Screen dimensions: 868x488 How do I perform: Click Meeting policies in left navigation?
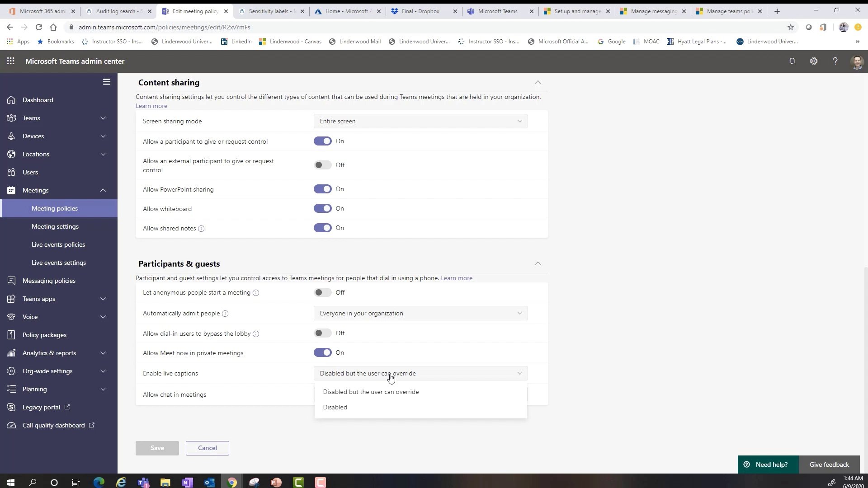(55, 208)
